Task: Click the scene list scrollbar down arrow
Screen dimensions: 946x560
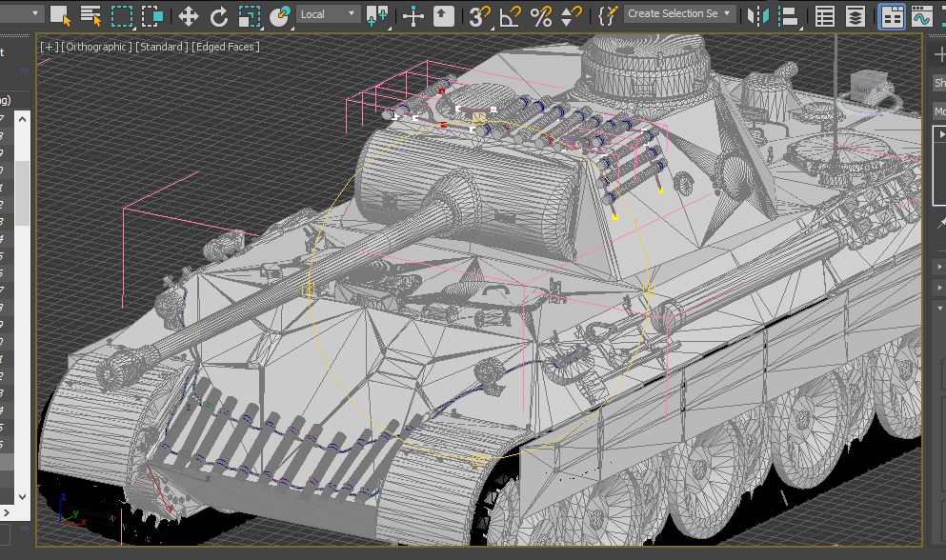Action: pos(23,496)
